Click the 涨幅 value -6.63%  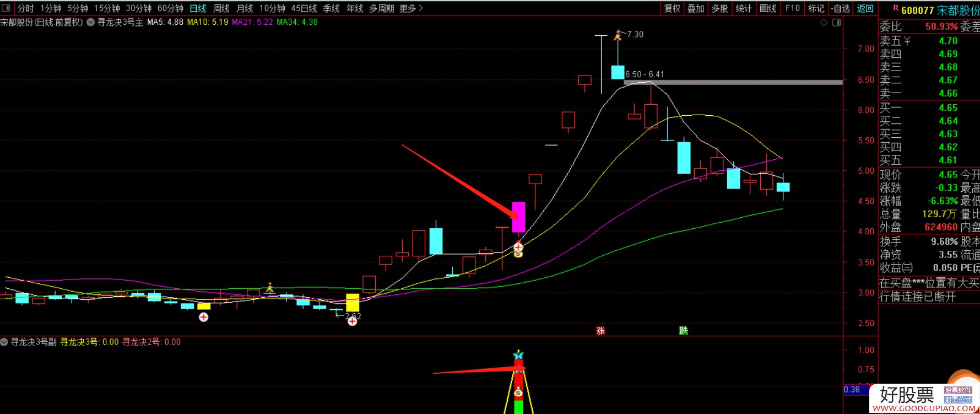click(x=943, y=201)
